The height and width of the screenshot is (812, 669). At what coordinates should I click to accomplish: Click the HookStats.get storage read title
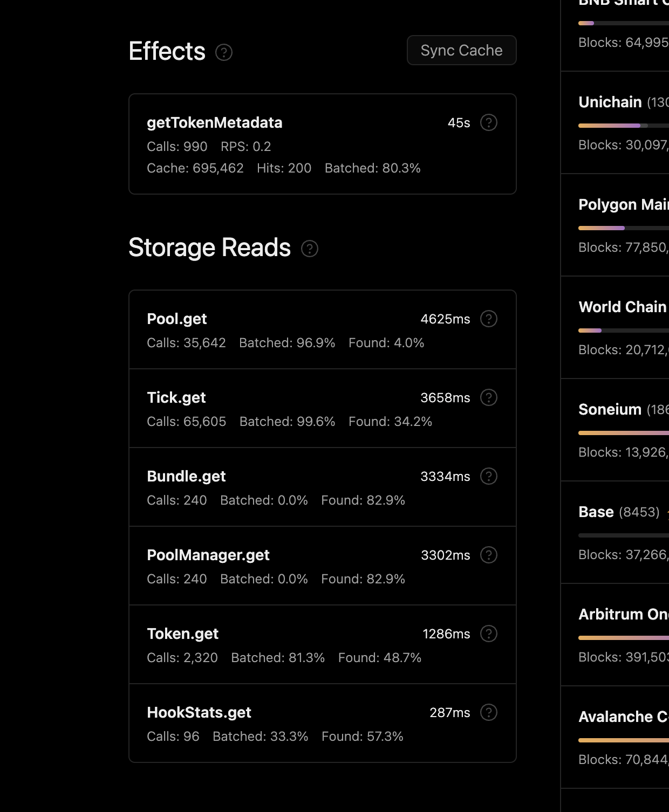199,712
